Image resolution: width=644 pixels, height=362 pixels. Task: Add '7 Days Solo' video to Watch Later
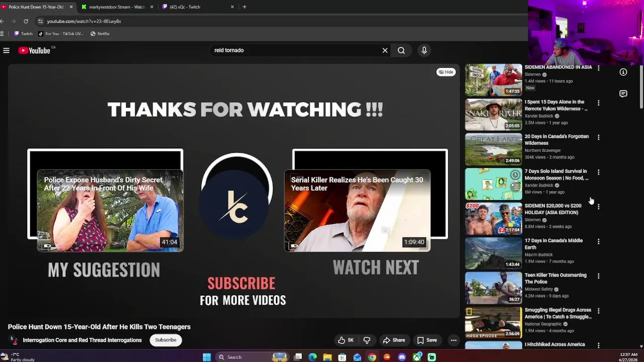click(x=515, y=175)
